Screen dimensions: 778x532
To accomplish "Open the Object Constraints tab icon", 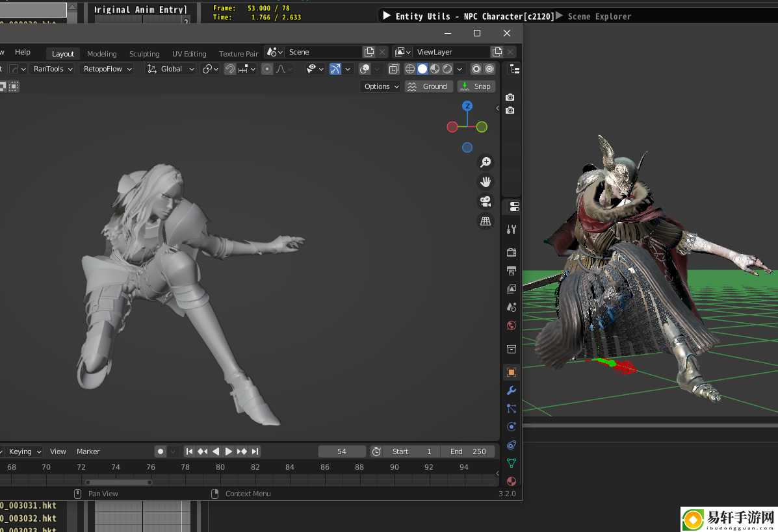I will coord(512,445).
